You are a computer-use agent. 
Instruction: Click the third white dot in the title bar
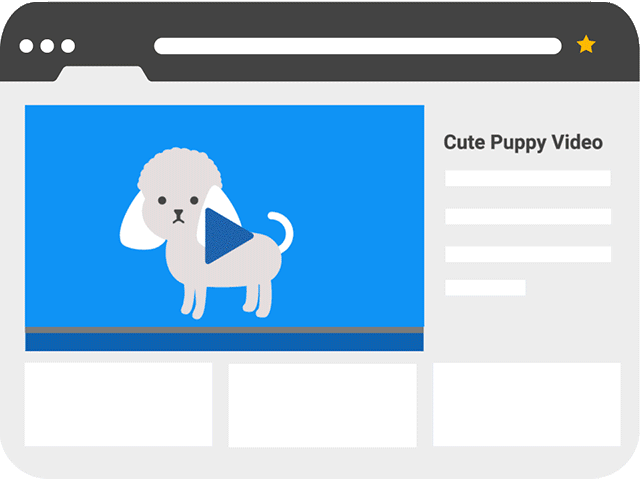pos(68,46)
